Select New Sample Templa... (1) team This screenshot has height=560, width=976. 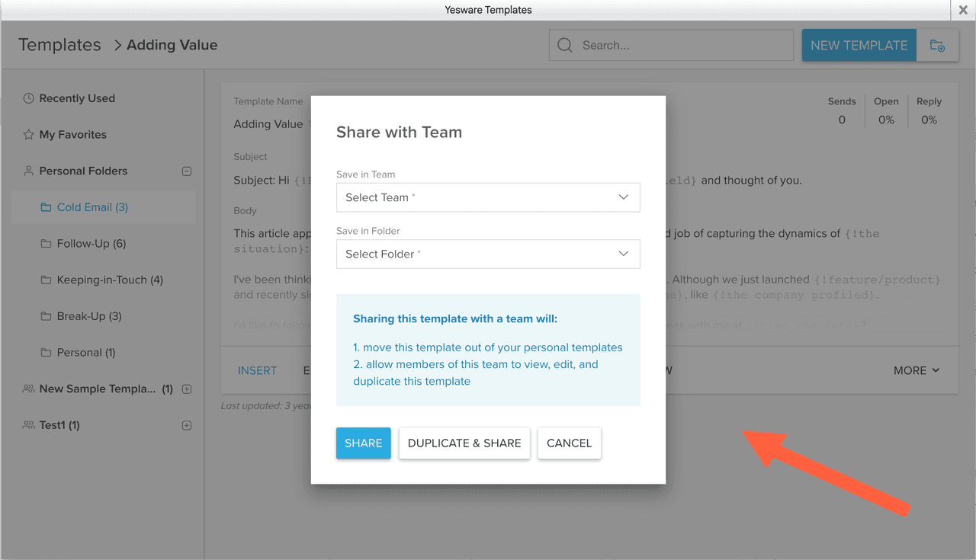[106, 389]
